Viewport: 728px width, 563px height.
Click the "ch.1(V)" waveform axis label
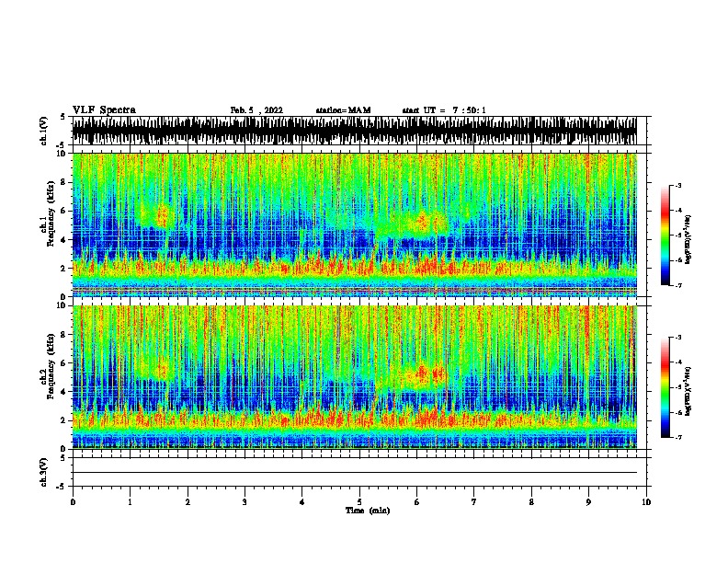click(44, 131)
